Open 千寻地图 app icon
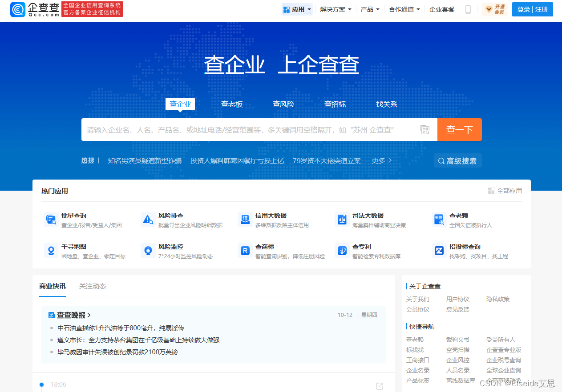The width and height of the screenshot is (562, 392). pyautogui.click(x=51, y=251)
